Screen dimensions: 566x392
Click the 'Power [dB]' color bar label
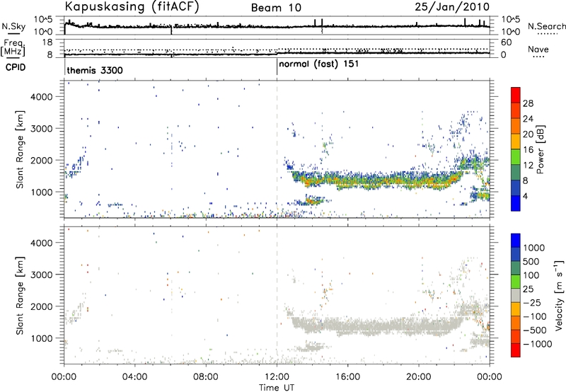coord(541,149)
